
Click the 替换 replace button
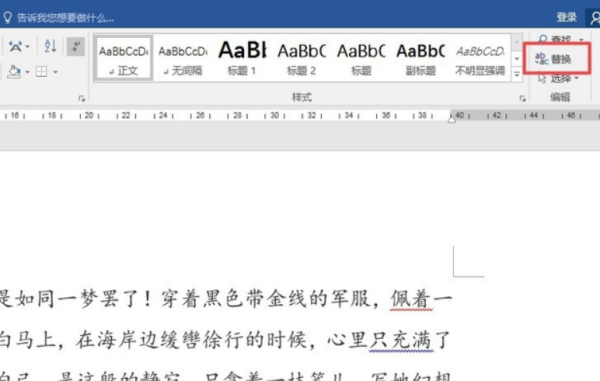[x=553, y=59]
